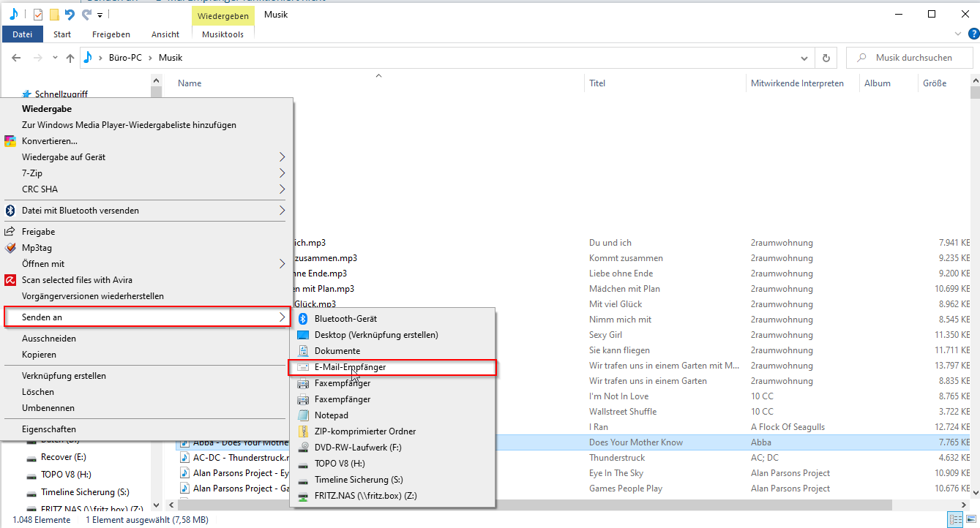
Task: Switch to the details view using the status bar icon
Action: tap(955, 520)
